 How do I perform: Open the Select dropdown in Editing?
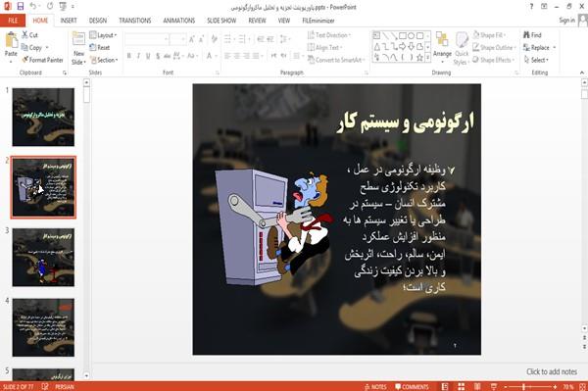[x=536, y=60]
